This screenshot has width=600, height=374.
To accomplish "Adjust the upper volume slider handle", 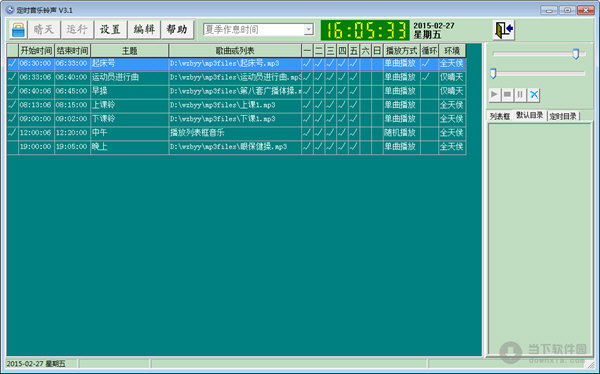I will tap(576, 54).
